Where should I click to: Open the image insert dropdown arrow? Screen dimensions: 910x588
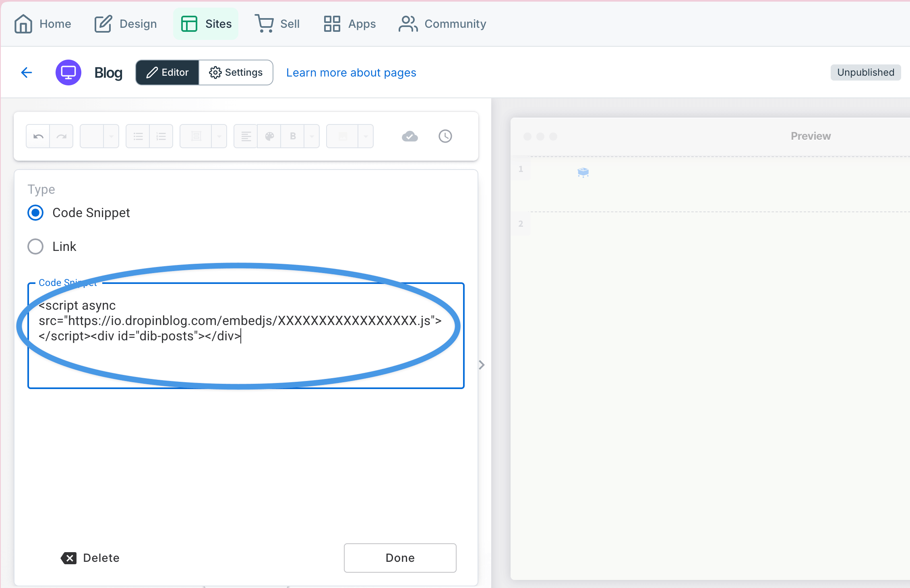point(366,136)
